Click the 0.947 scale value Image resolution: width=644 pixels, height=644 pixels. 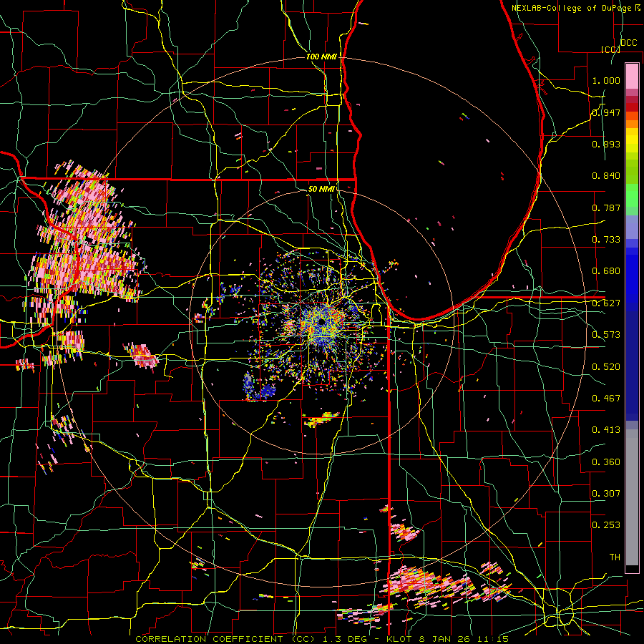(606, 112)
